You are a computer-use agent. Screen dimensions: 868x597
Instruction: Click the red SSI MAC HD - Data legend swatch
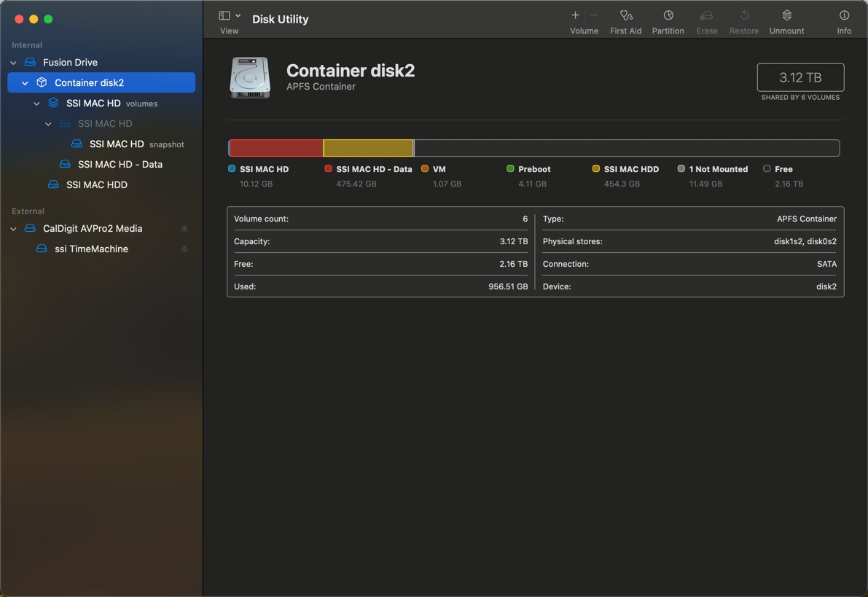pos(328,168)
